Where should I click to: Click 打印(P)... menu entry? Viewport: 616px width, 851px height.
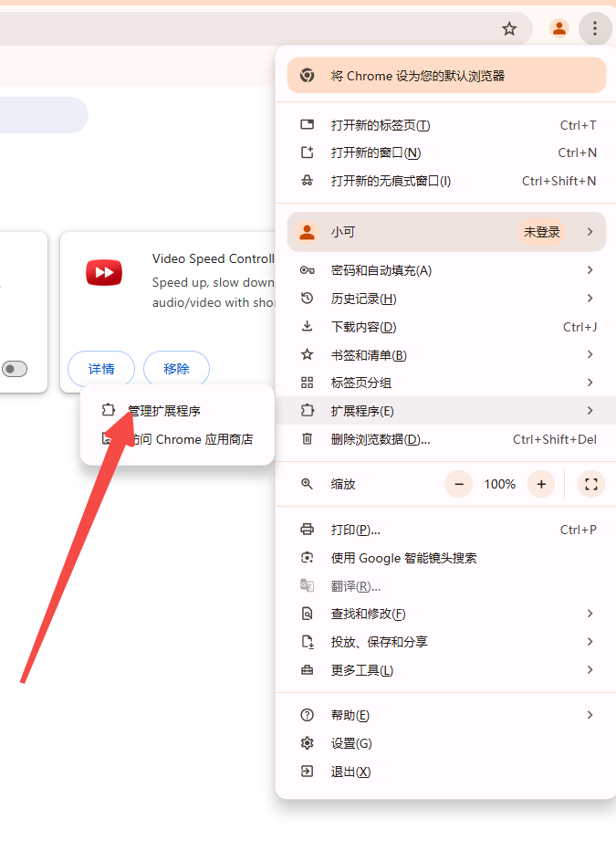click(445, 530)
